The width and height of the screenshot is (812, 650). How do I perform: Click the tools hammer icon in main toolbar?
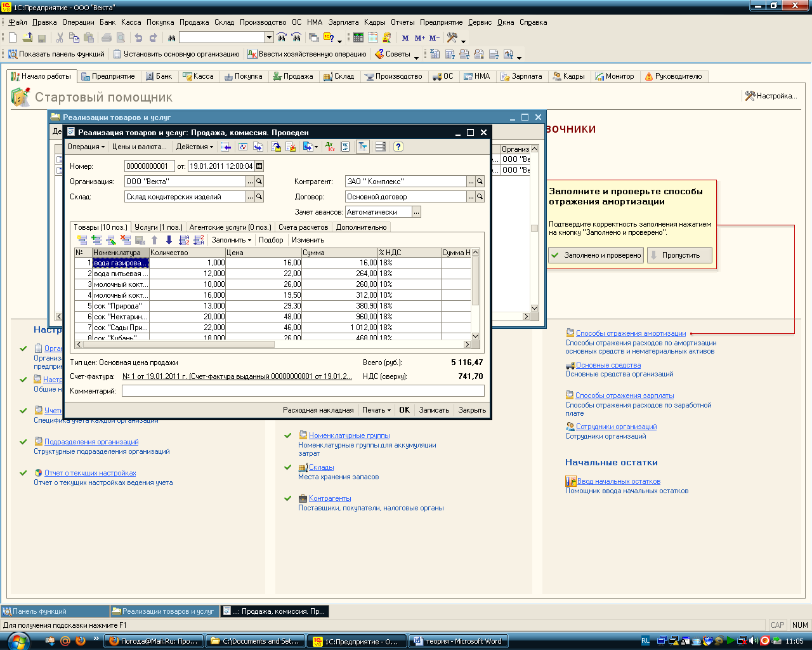pos(452,38)
